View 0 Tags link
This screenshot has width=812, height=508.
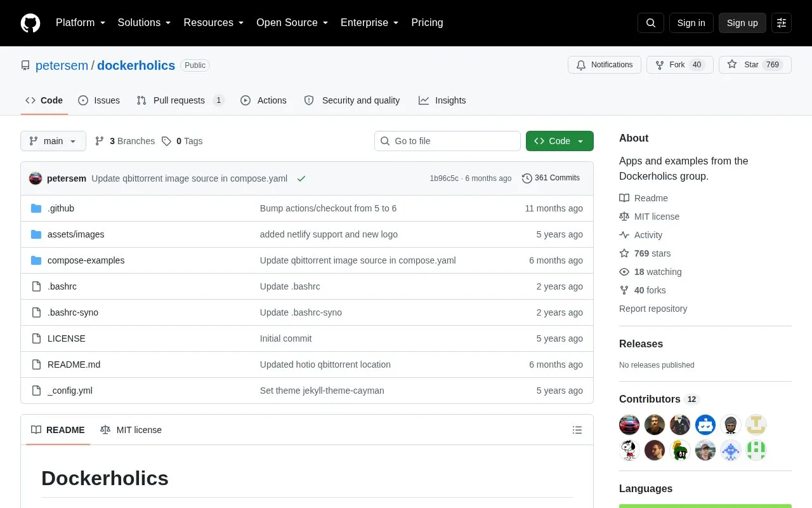182,141
